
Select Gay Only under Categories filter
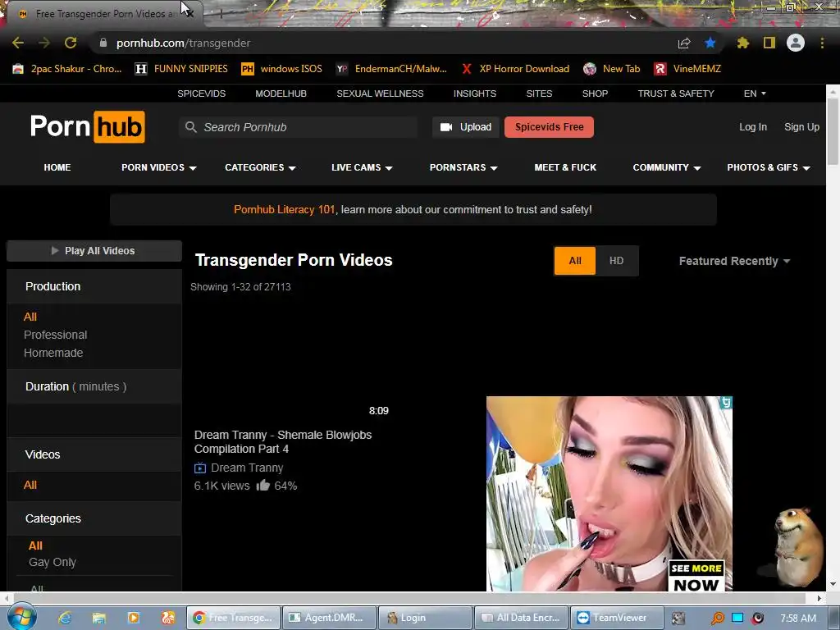[52, 562]
